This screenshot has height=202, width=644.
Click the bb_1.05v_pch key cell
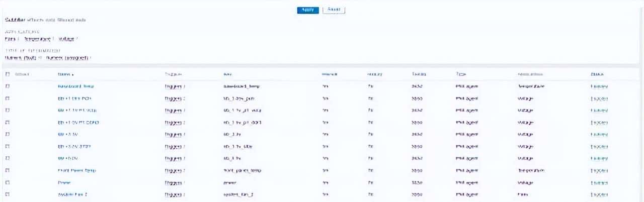click(x=239, y=98)
